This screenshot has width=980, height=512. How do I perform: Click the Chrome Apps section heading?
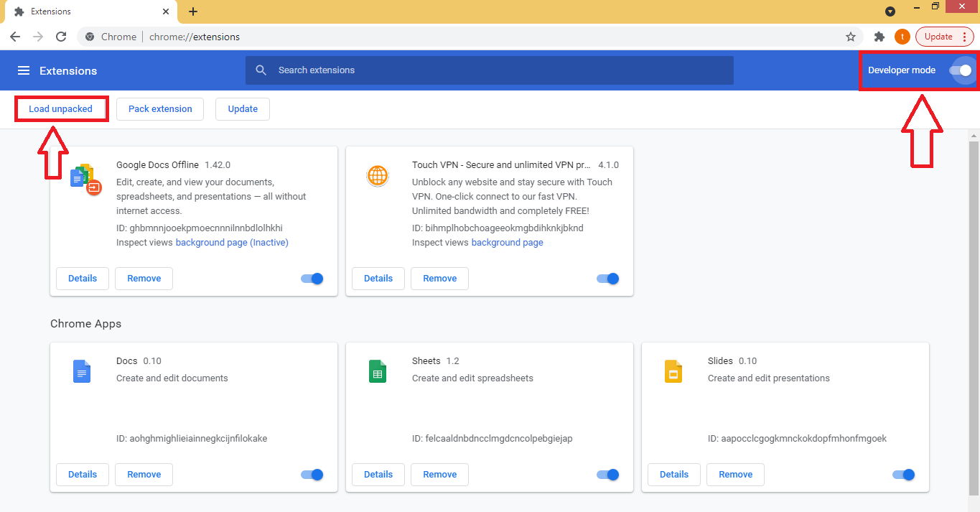85,324
